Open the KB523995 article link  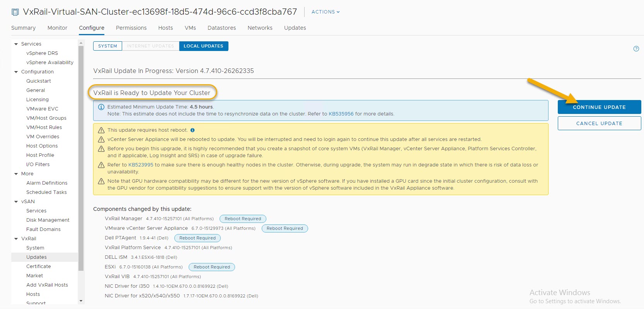(x=141, y=165)
